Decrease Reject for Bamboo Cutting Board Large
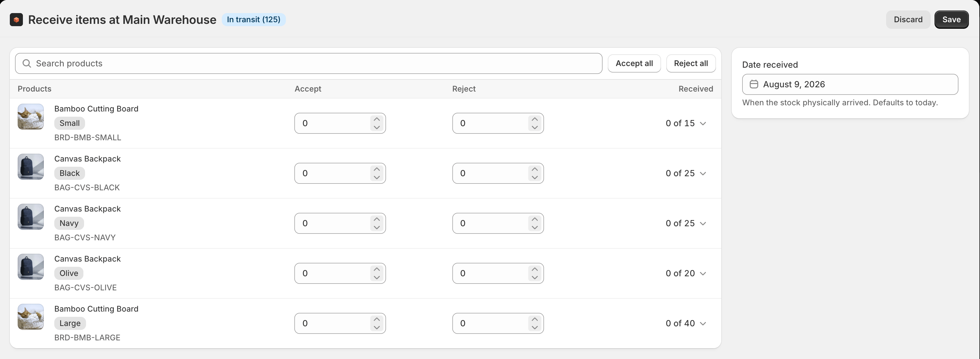This screenshot has width=980, height=359. coord(534,327)
